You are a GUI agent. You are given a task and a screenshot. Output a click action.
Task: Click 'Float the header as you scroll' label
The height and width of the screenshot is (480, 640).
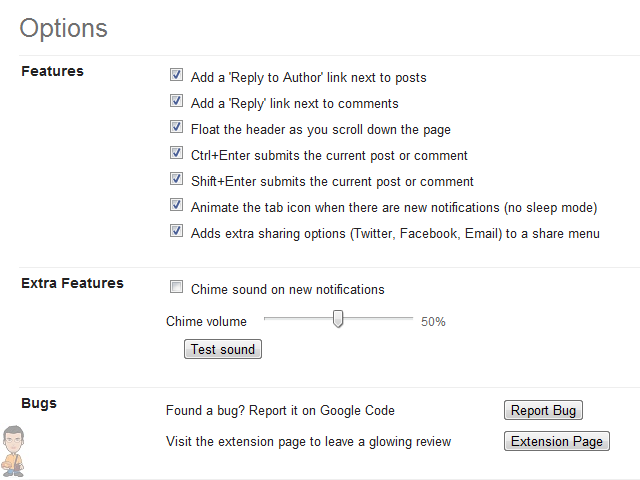320,129
